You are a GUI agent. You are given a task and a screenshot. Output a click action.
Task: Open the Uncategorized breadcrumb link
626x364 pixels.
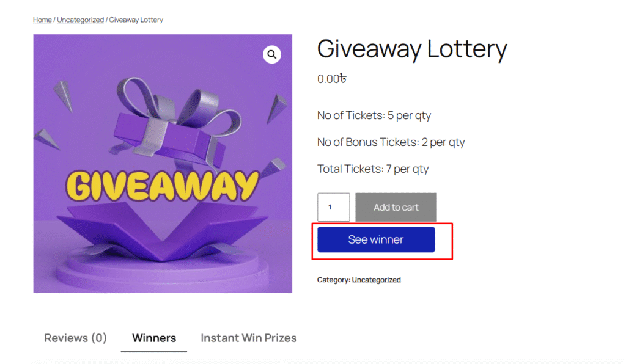tap(80, 20)
